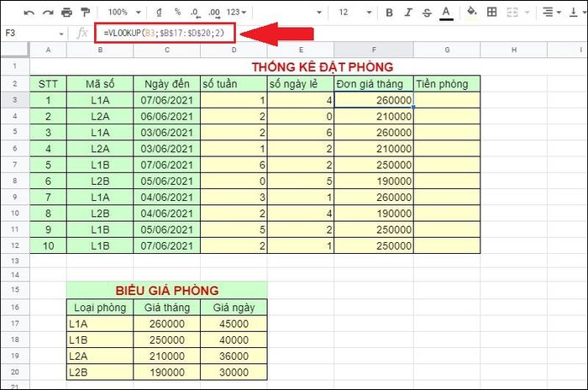Open the text color picker

pyautogui.click(x=446, y=13)
